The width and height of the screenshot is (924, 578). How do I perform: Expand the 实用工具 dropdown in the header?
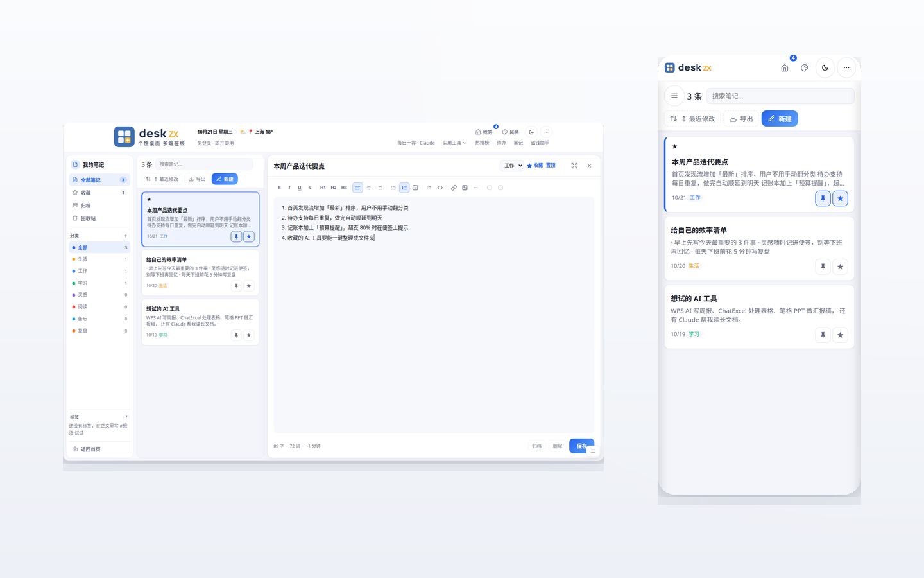[x=454, y=143]
